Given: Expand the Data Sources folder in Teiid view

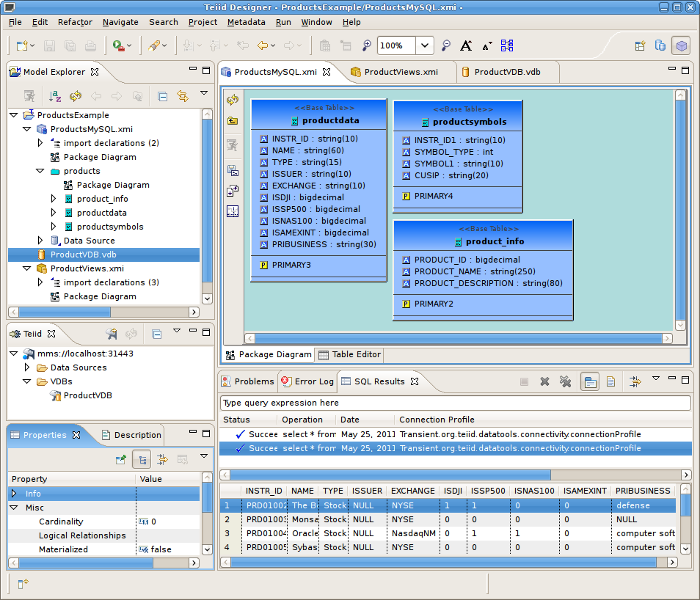Looking at the screenshot, I should (x=27, y=367).
